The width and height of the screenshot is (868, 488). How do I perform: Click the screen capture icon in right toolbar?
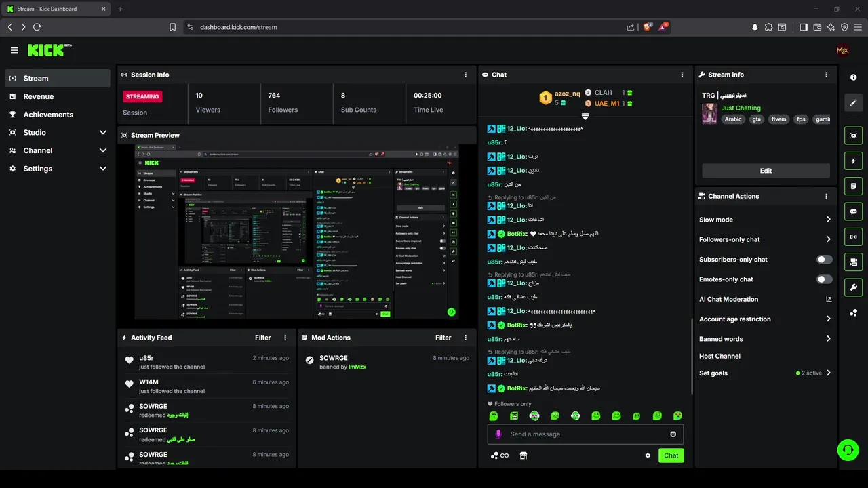pyautogui.click(x=853, y=136)
